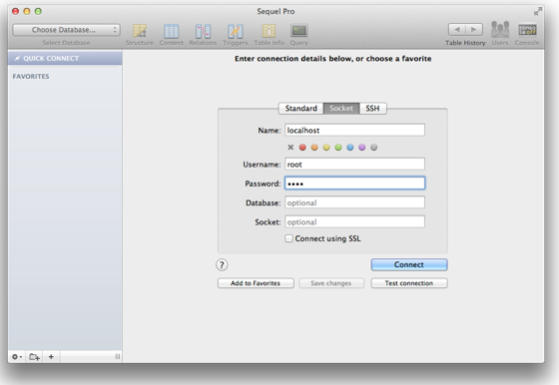
Task: Minimize the Sequel Pro window
Action: 27,11
